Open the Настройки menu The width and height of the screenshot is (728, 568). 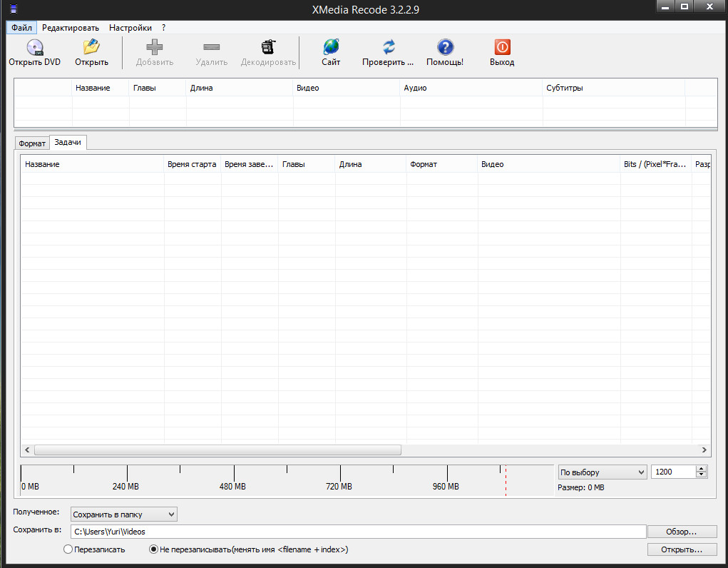130,27
